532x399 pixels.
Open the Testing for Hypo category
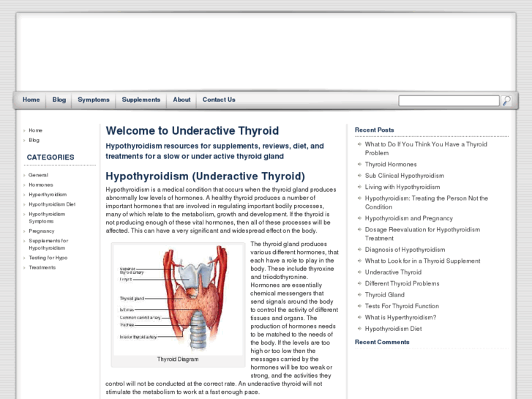point(48,258)
